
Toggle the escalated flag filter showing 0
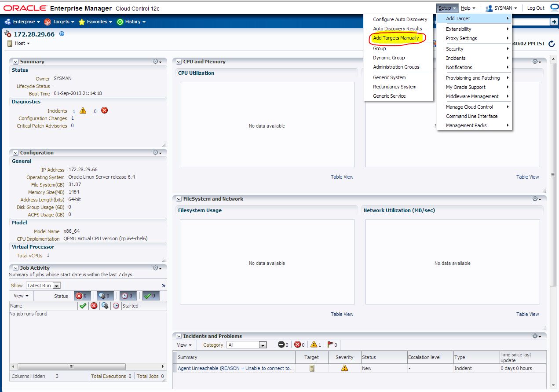[332, 345]
